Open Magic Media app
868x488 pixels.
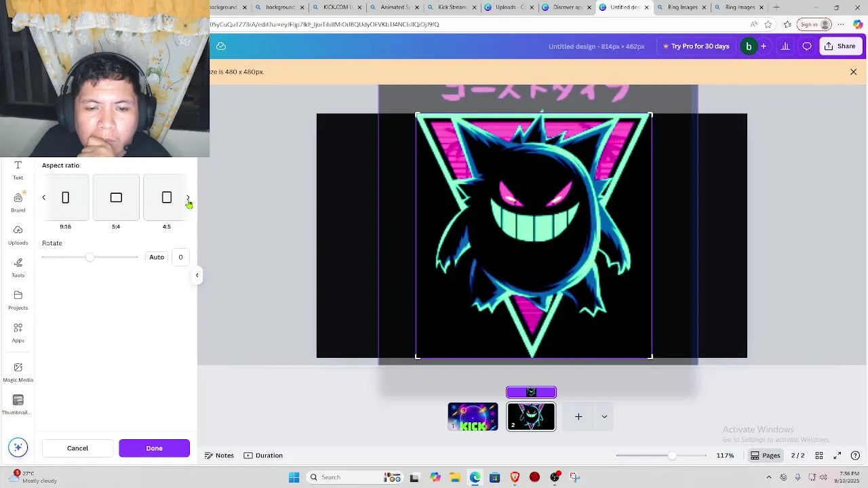click(18, 372)
